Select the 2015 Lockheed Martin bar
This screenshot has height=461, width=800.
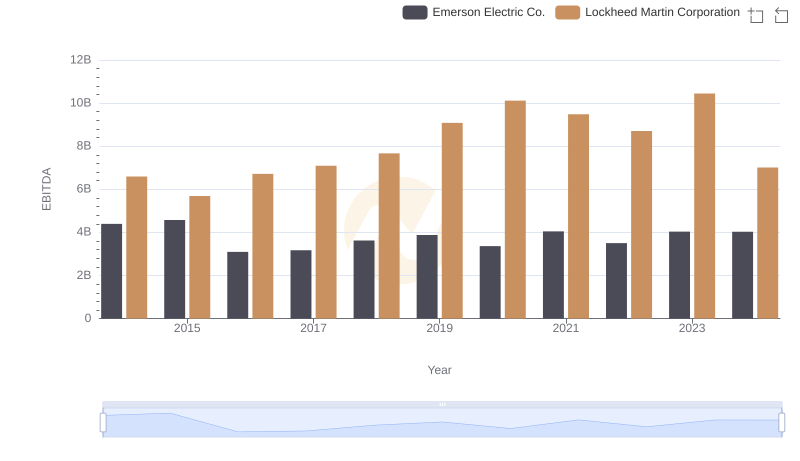199,257
